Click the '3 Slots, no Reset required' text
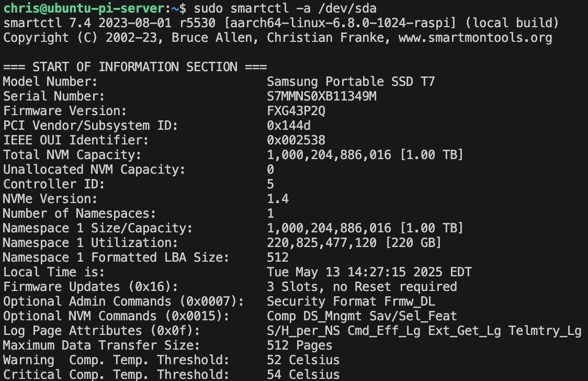 point(362,286)
